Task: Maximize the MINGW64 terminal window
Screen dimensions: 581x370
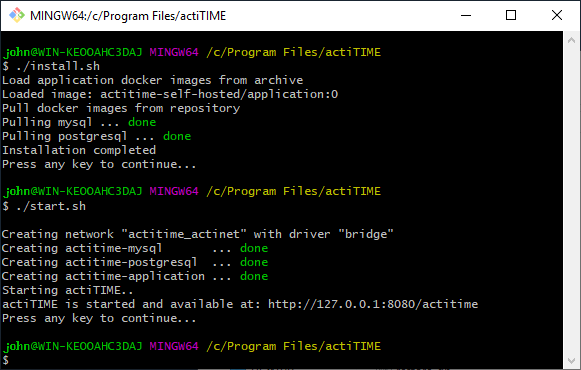Action: tap(511, 16)
